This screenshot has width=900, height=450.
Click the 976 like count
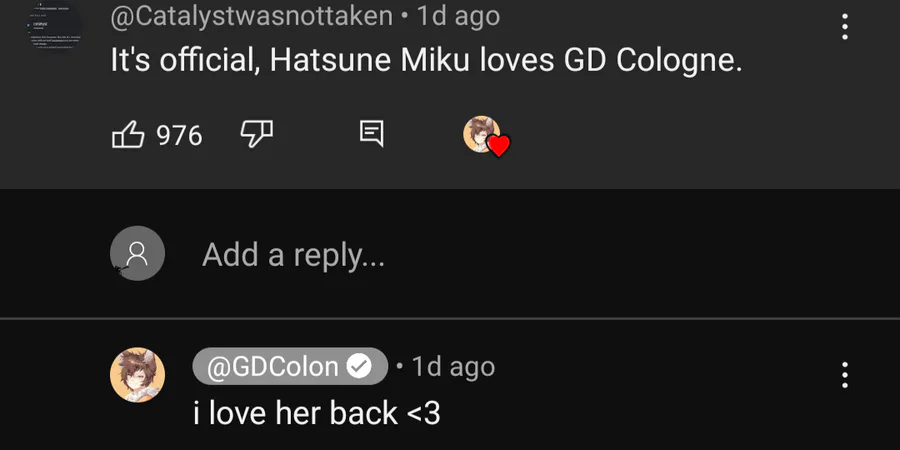pos(179,136)
